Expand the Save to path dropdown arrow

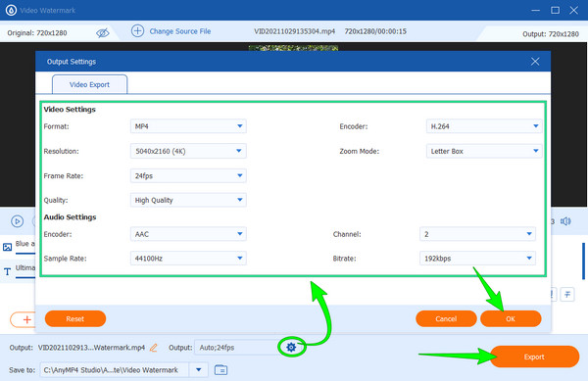click(199, 370)
